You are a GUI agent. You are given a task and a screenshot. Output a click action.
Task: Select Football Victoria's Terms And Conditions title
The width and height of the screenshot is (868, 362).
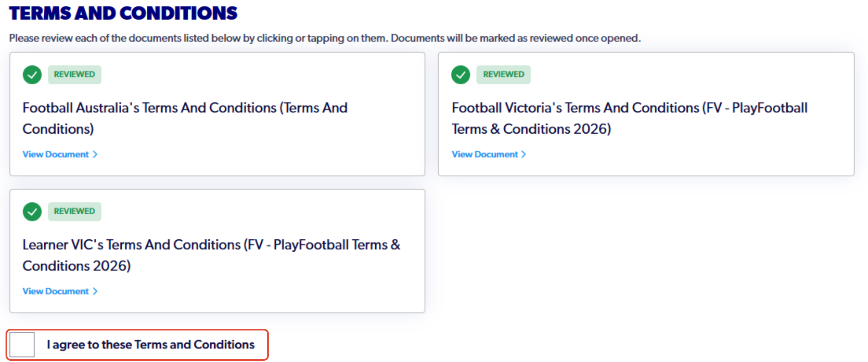pyautogui.click(x=629, y=118)
